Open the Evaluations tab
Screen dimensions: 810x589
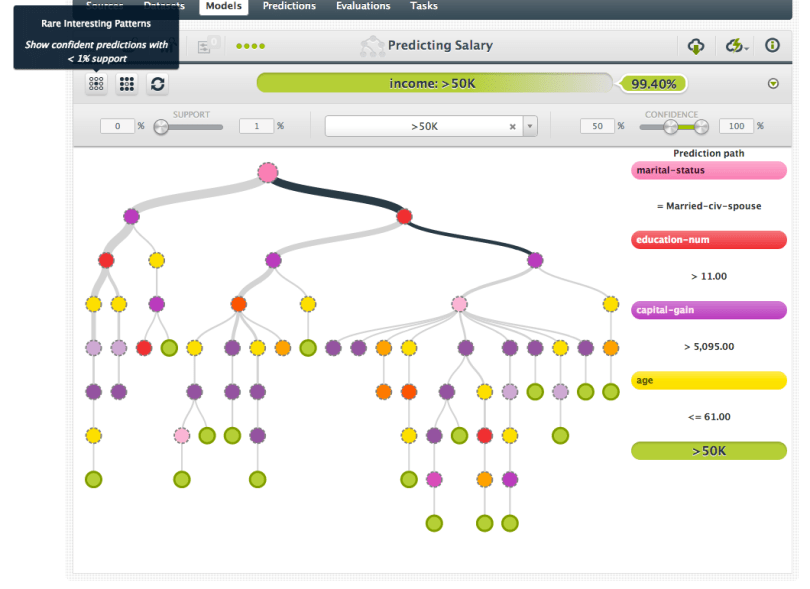click(x=362, y=6)
